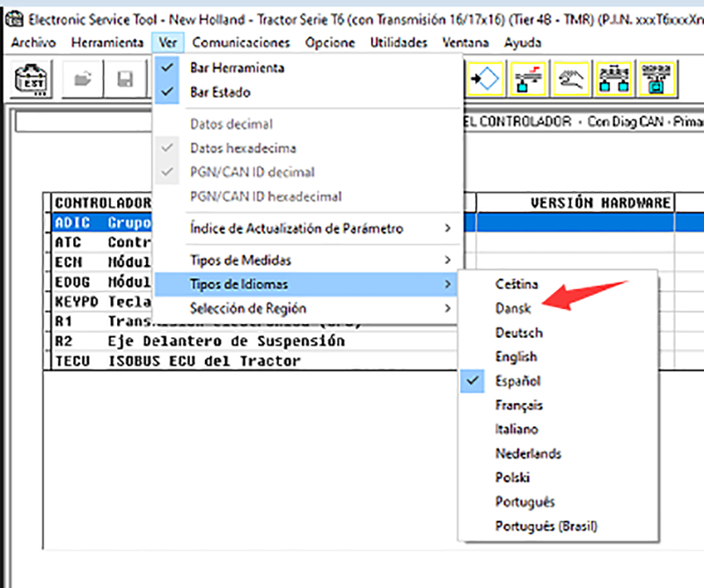Expand the Selección de Región submenu arrow
704x588 pixels.
[x=448, y=309]
